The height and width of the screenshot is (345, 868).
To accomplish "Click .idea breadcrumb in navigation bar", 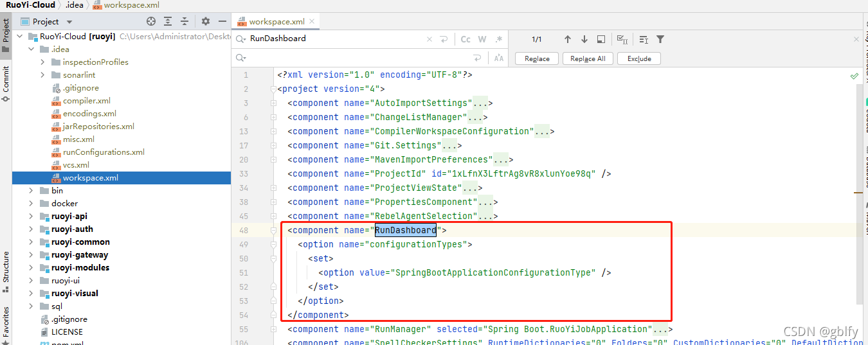I will click(74, 4).
